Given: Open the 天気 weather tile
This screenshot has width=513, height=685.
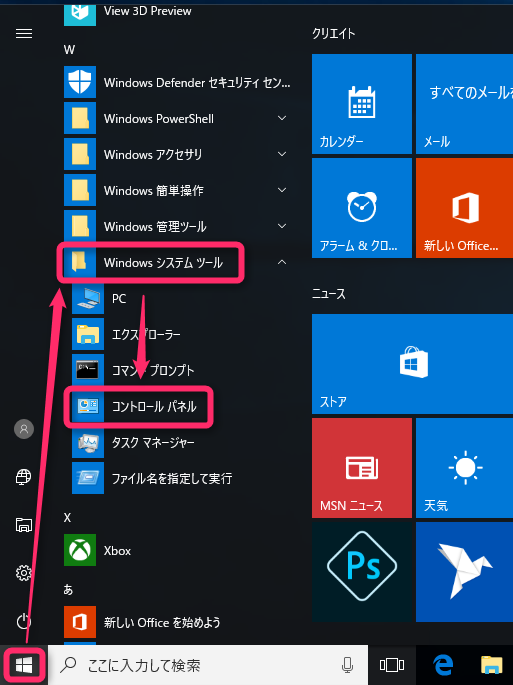Looking at the screenshot, I should coord(464,468).
